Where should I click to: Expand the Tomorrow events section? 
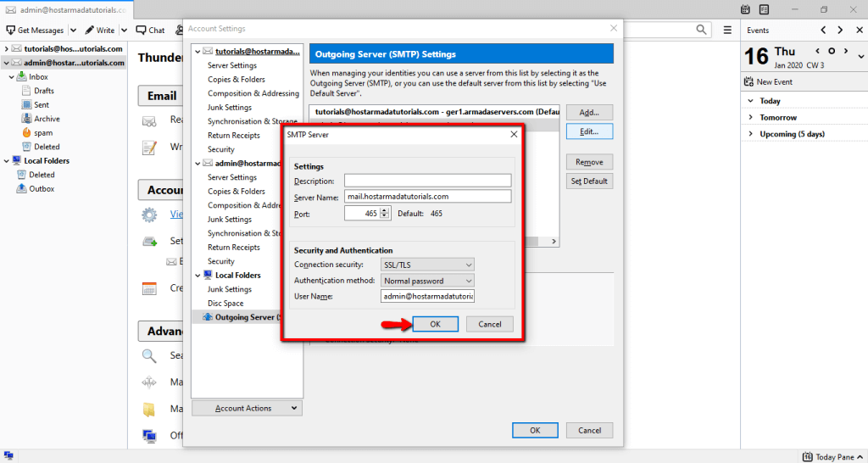point(751,117)
